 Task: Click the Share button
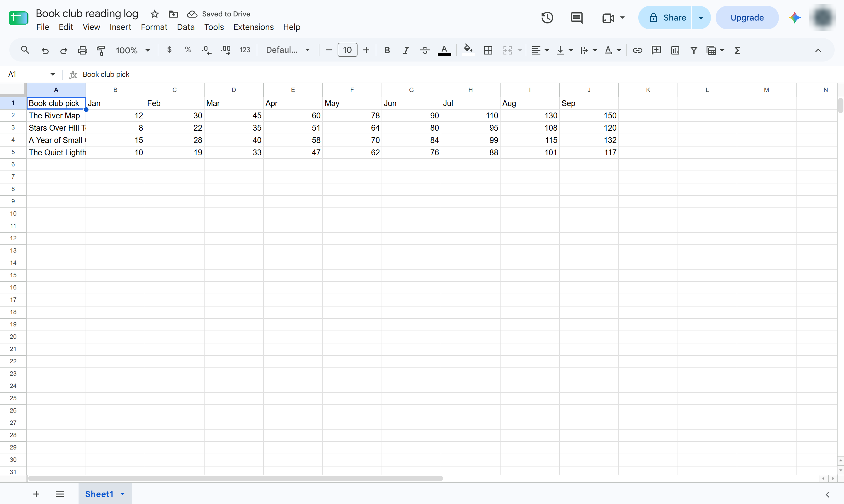(665, 18)
